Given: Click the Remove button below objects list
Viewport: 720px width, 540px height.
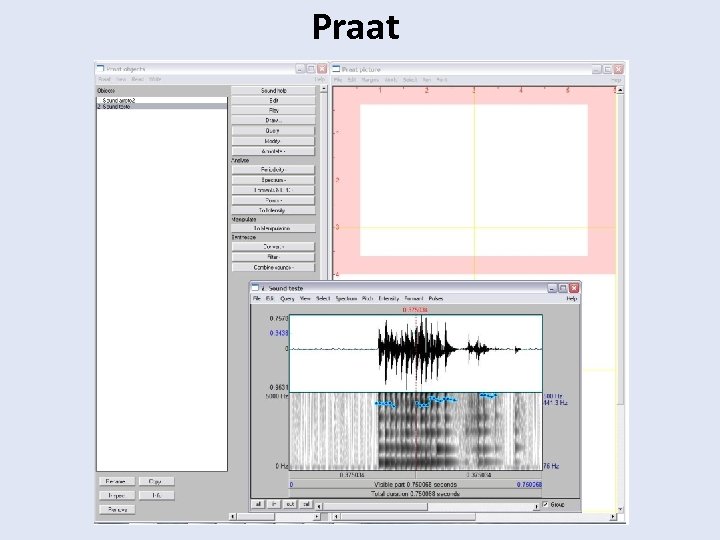Looking at the screenshot, I should pos(117,510).
